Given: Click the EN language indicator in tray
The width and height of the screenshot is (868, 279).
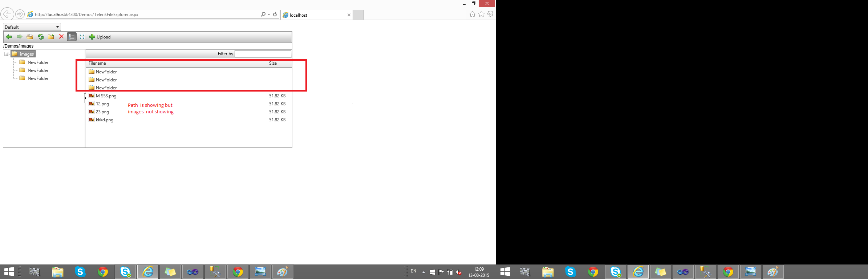Looking at the screenshot, I should point(413,271).
